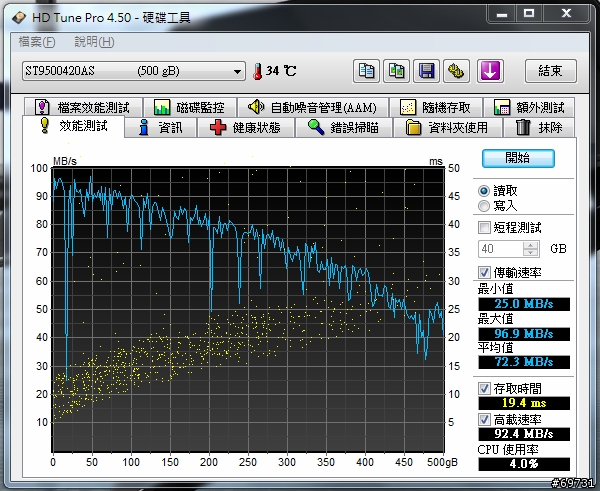Decrease the short stroke GB spinner down arrow

pos(531,253)
